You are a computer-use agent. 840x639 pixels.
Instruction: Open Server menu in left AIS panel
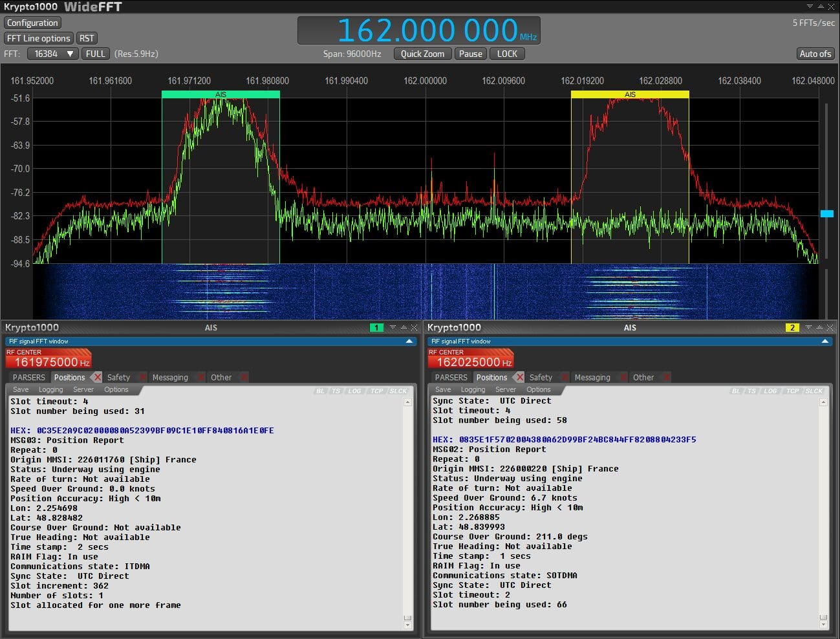tap(83, 389)
